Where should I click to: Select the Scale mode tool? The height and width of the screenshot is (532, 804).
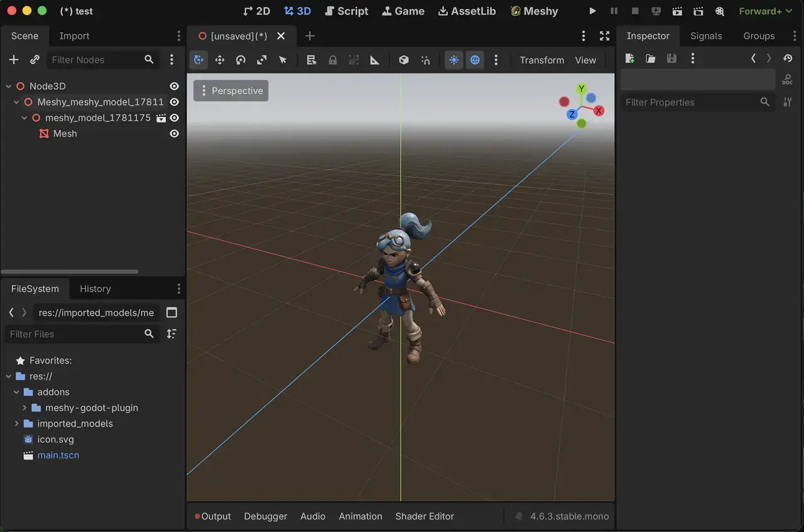point(262,60)
